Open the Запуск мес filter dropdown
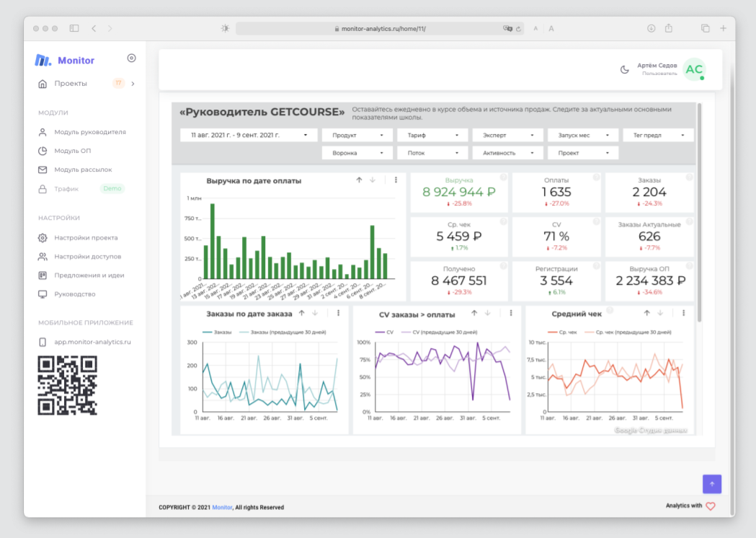The height and width of the screenshot is (538, 756). click(583, 135)
